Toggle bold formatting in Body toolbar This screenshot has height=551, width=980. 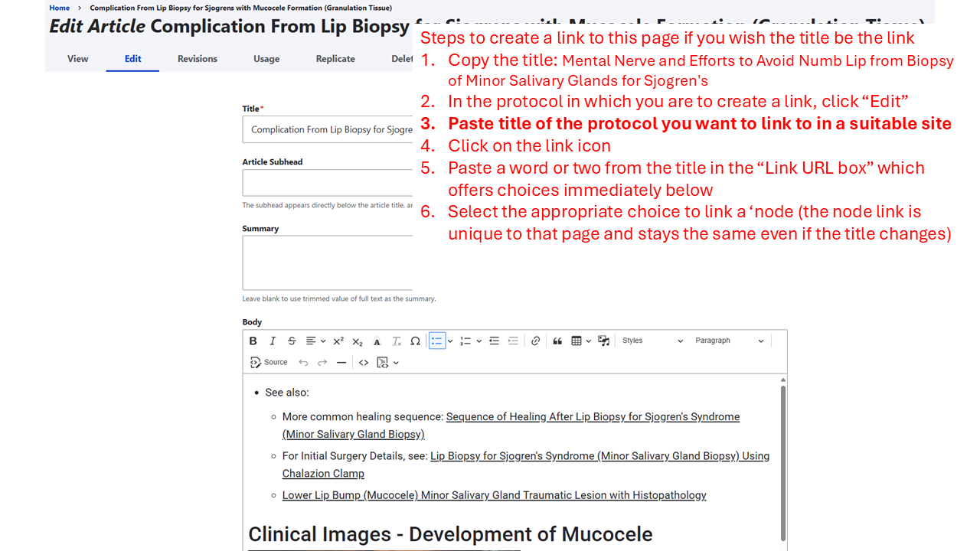pos(253,341)
